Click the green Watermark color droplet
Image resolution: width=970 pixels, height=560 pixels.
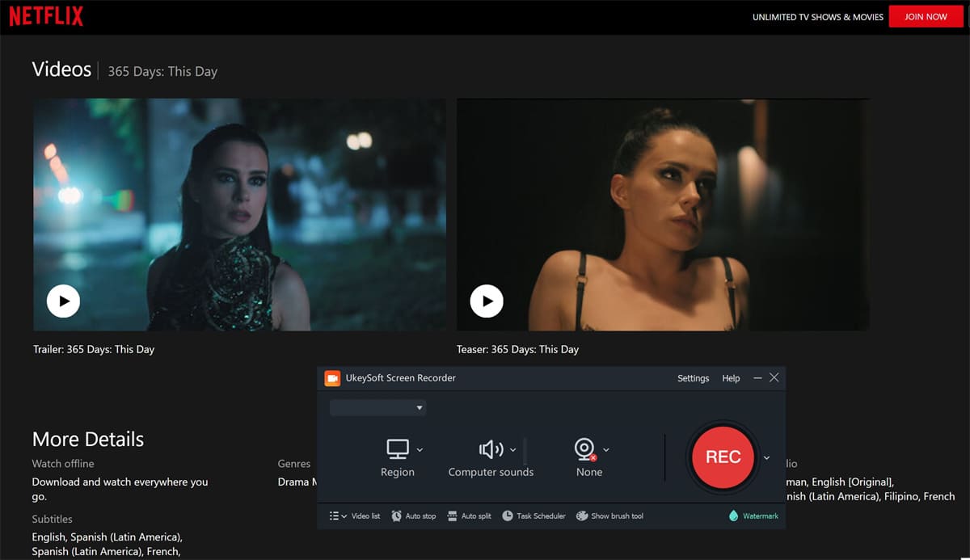[x=736, y=516]
